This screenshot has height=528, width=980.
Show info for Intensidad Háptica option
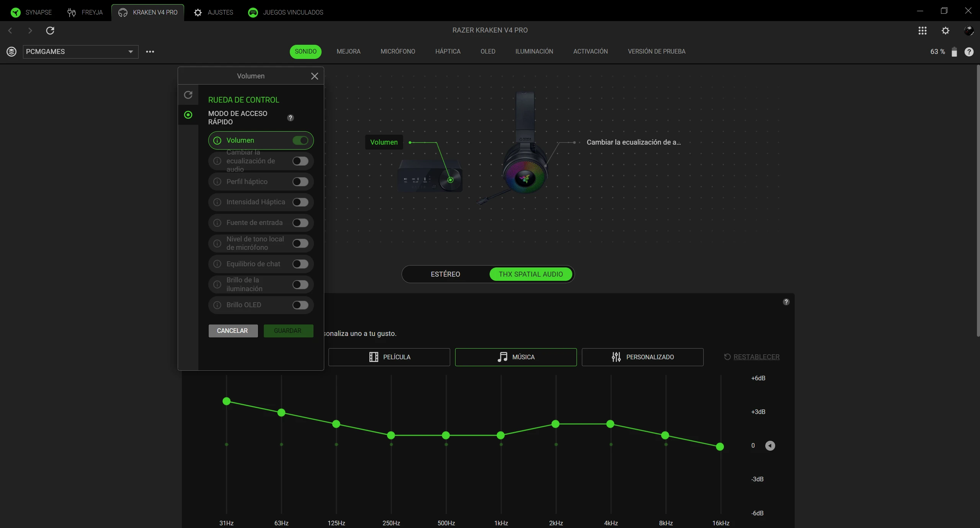[x=217, y=202]
